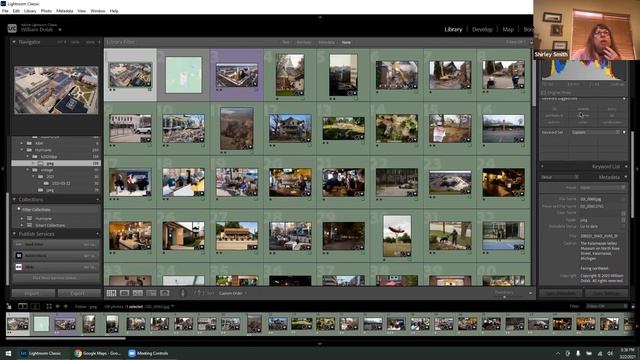Toggle the Original Photo checkbox under histogram
The image size is (640, 360).
point(544,93)
